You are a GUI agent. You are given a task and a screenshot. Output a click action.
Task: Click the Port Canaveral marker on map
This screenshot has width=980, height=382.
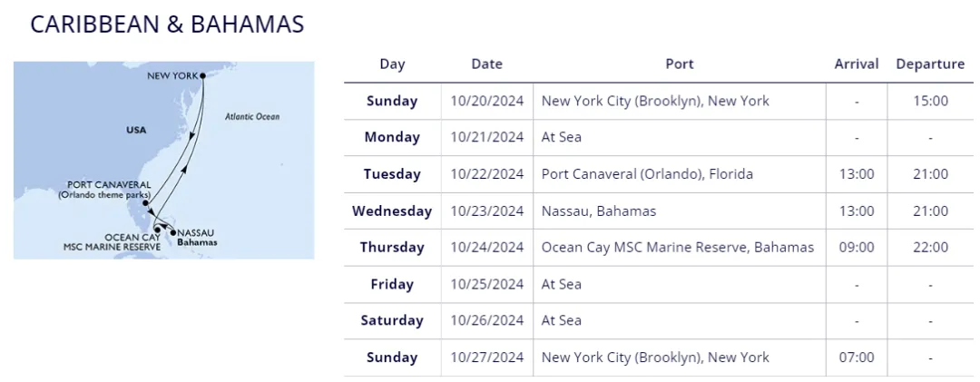pos(145,203)
